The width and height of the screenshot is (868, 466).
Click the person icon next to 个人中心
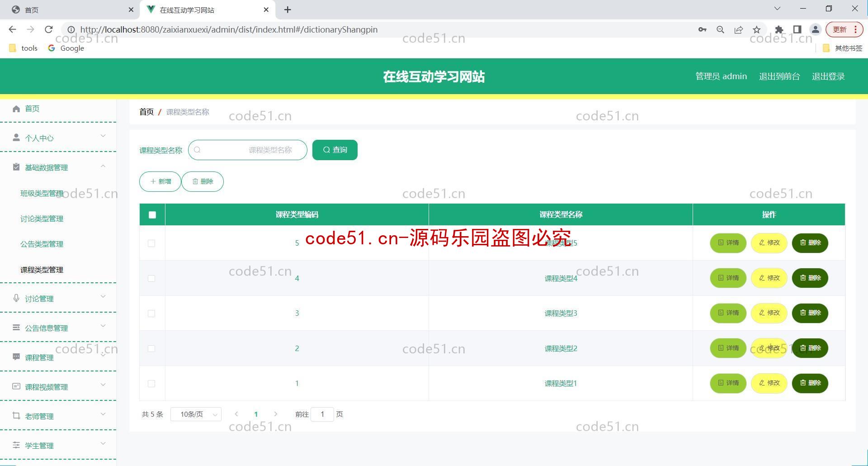[x=16, y=138]
